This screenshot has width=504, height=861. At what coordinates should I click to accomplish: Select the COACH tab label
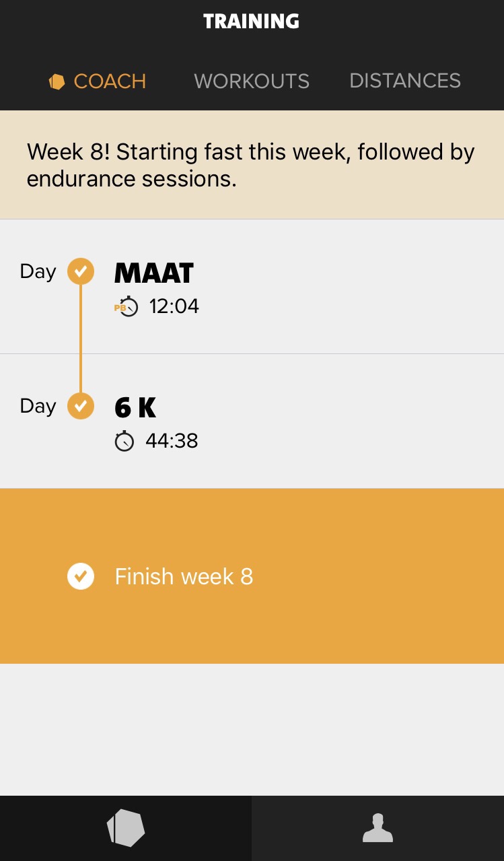pyautogui.click(x=110, y=81)
